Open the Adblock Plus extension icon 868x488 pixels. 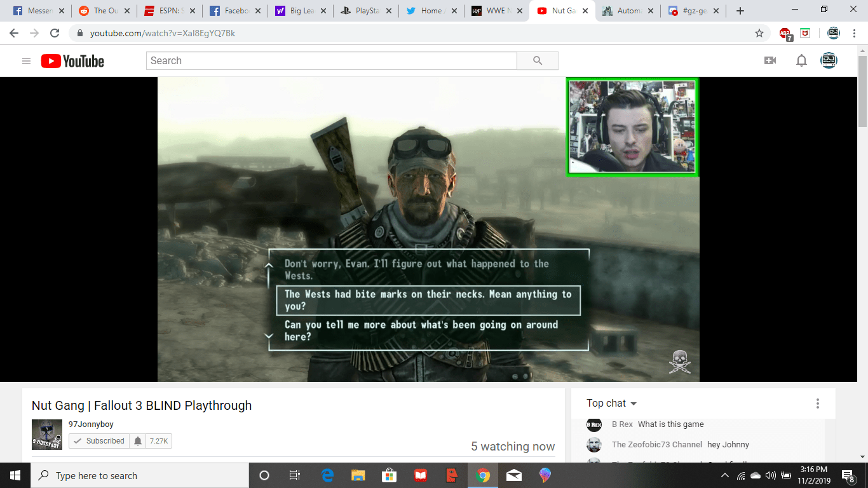[x=785, y=34]
